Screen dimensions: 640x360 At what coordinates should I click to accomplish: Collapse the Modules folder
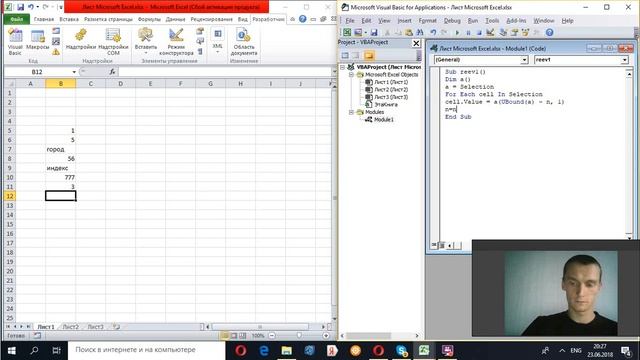[x=351, y=112]
